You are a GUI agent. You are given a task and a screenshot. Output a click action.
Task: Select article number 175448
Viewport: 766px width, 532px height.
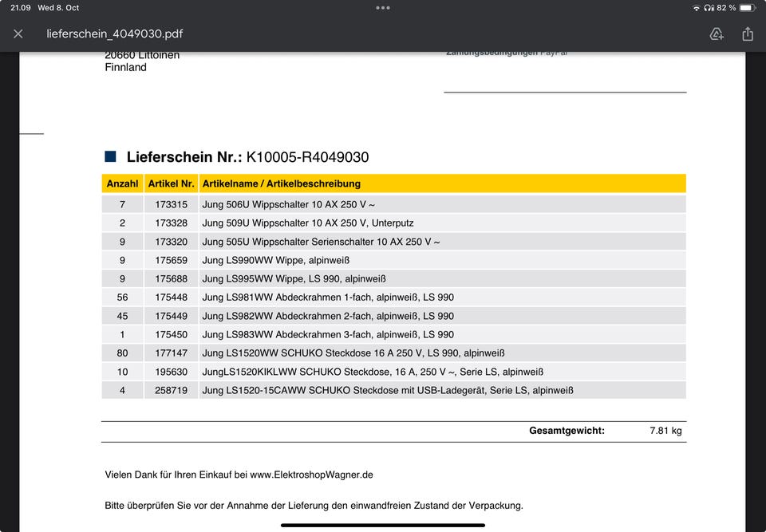click(171, 298)
